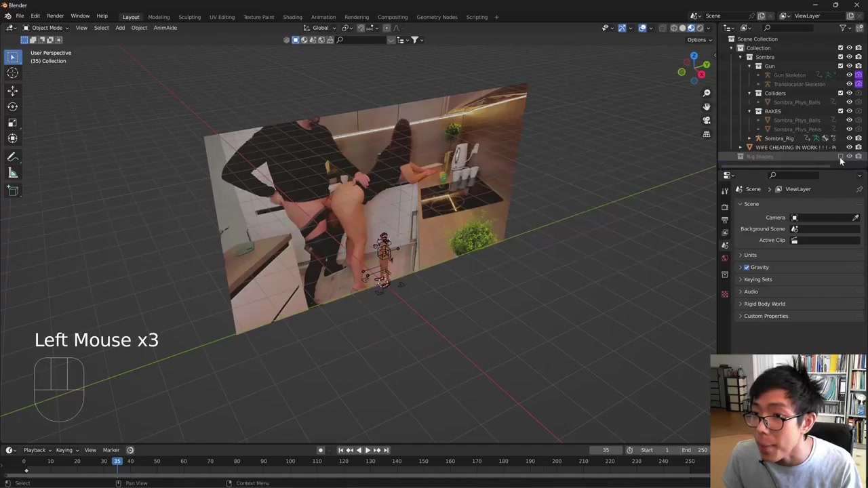
Task: Switch to the Shading workspace tab
Action: click(x=292, y=17)
